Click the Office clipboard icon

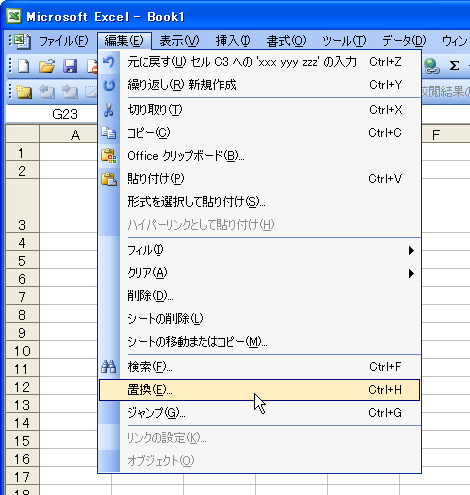point(109,156)
